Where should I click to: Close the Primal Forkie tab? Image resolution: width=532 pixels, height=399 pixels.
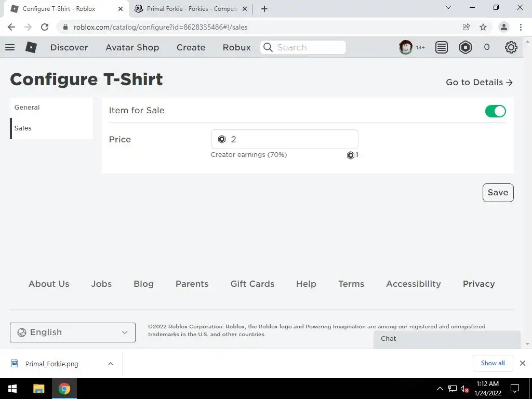coord(244,9)
